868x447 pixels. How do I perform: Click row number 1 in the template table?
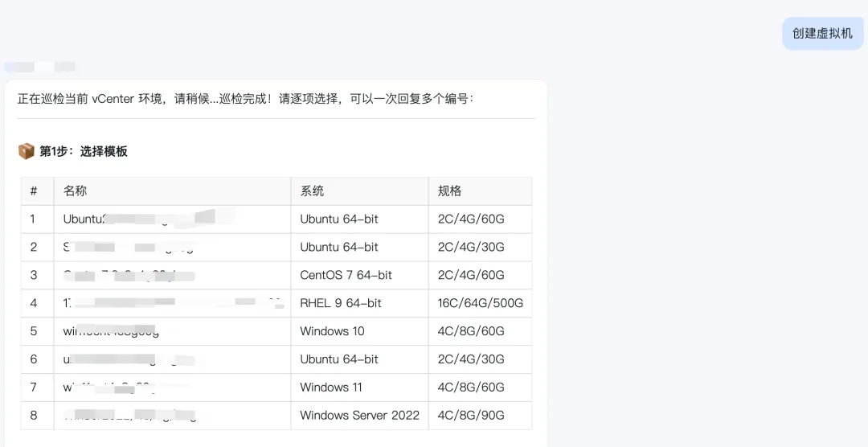33,219
